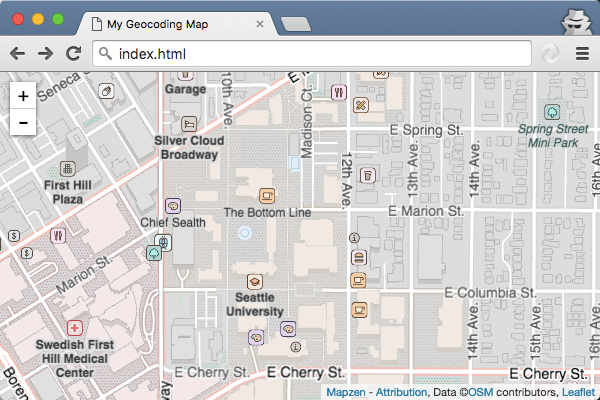Go back with the browser back arrow

[x=17, y=54]
